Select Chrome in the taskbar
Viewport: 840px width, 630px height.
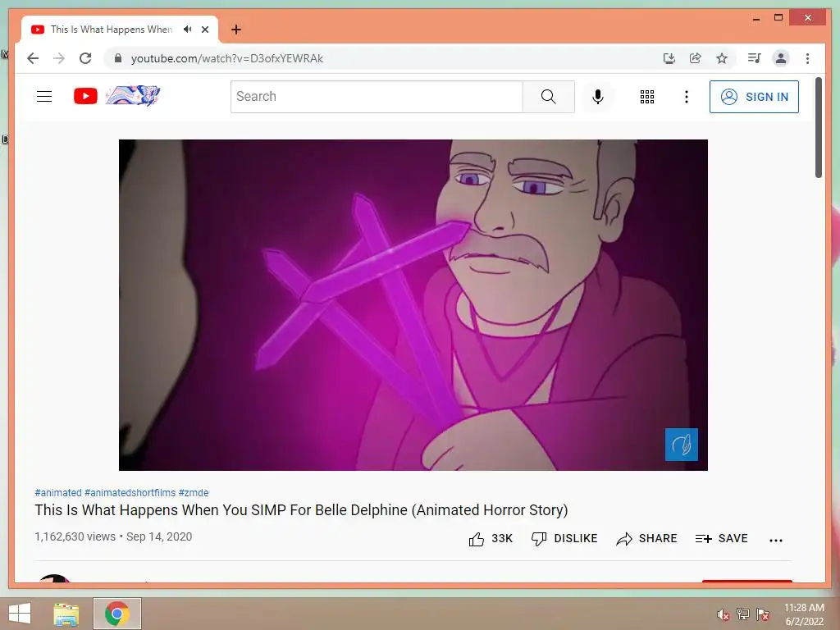[117, 614]
